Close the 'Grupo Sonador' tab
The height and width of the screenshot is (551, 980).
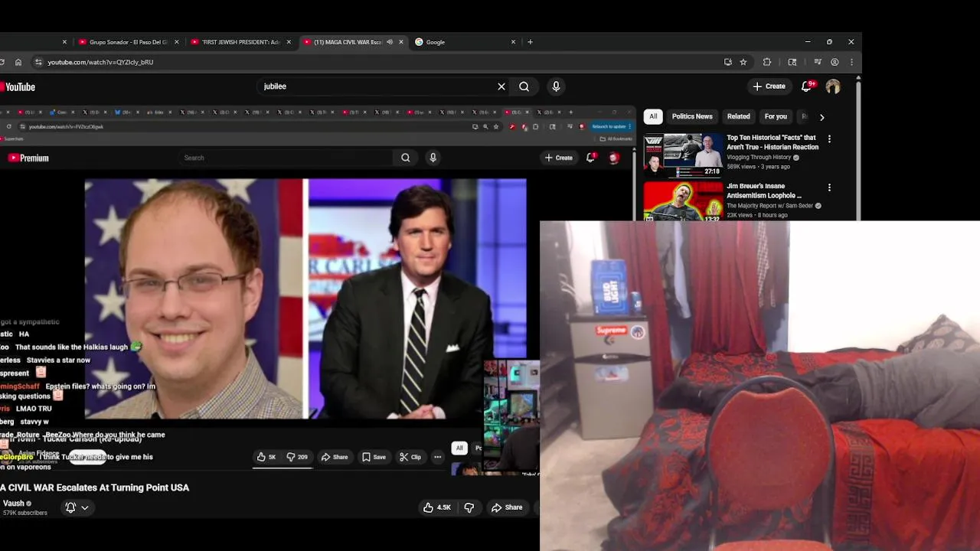pos(177,42)
